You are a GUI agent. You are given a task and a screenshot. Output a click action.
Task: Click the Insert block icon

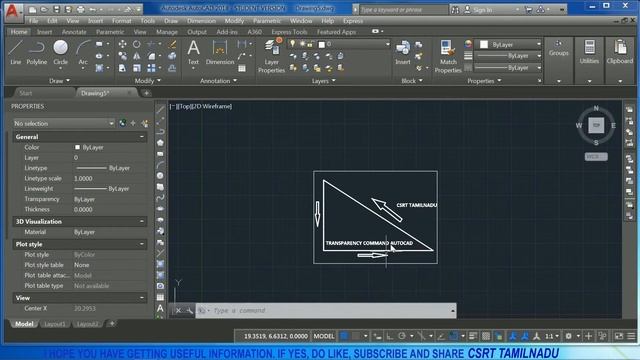click(x=402, y=52)
